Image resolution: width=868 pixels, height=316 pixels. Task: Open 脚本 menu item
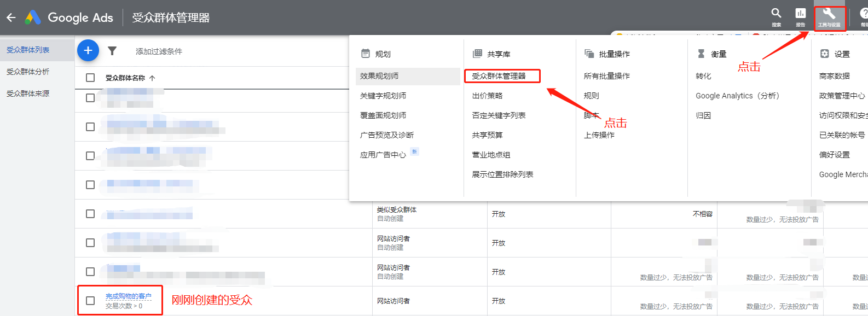point(592,115)
